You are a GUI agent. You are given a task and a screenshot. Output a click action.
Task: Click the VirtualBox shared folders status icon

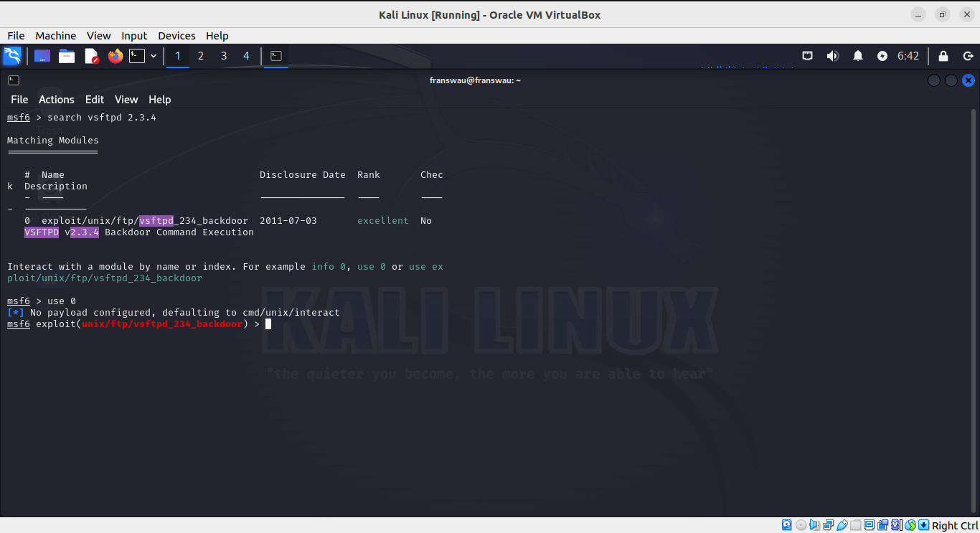855,525
